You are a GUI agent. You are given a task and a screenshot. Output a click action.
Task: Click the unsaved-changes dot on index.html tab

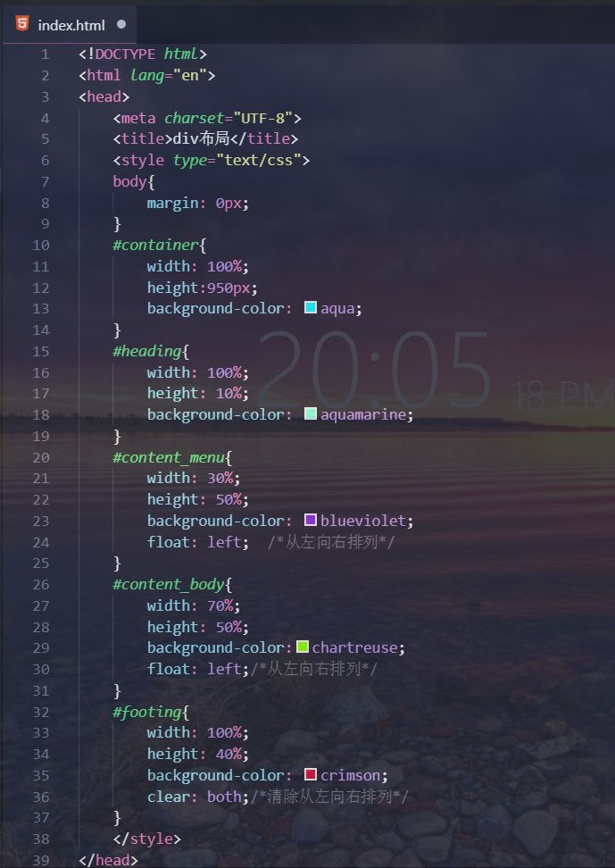(x=121, y=25)
